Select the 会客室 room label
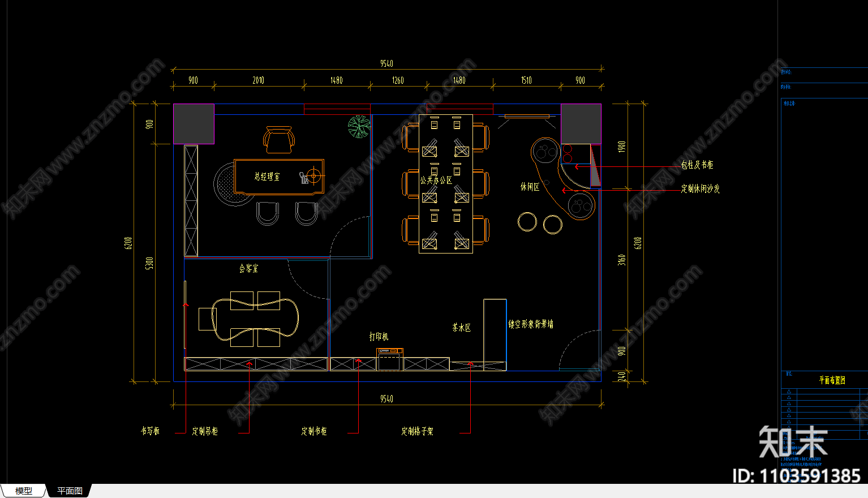 (248, 268)
